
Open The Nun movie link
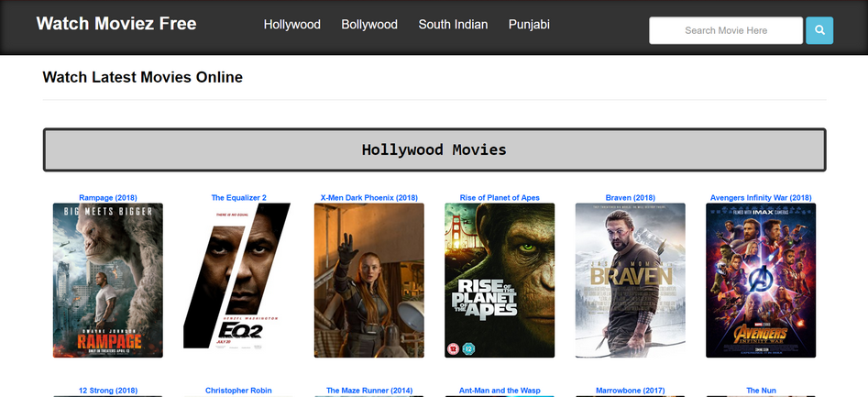(x=761, y=391)
